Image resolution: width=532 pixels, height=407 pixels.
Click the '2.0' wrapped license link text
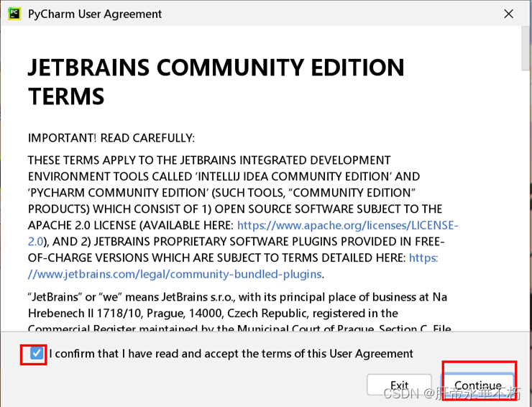(36, 242)
